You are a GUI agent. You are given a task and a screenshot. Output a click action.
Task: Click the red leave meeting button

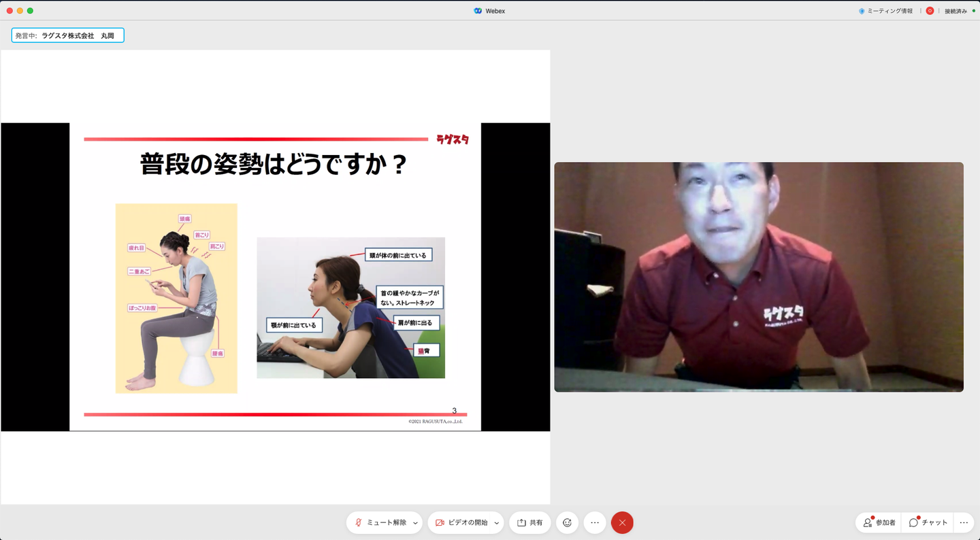622,522
